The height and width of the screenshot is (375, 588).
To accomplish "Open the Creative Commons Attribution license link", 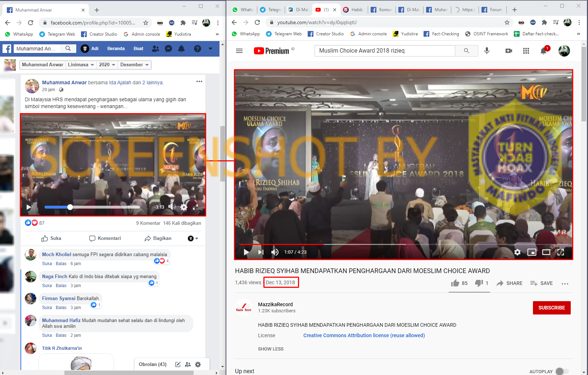I will [x=364, y=335].
